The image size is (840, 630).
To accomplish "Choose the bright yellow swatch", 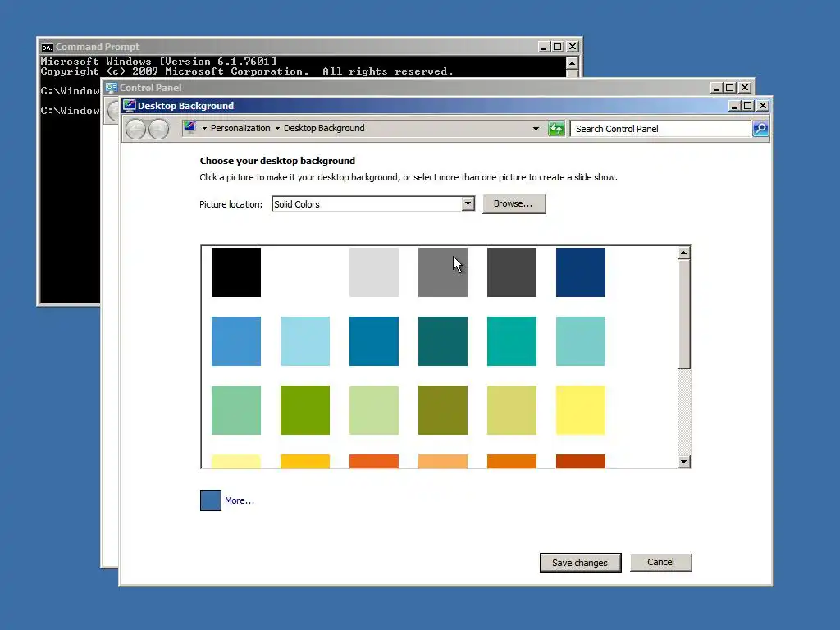I will click(581, 410).
